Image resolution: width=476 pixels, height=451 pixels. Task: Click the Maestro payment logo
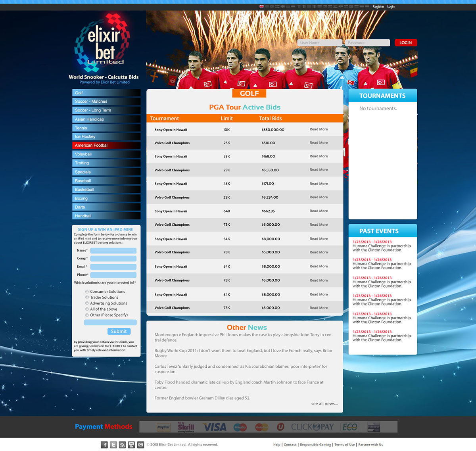[240, 427]
